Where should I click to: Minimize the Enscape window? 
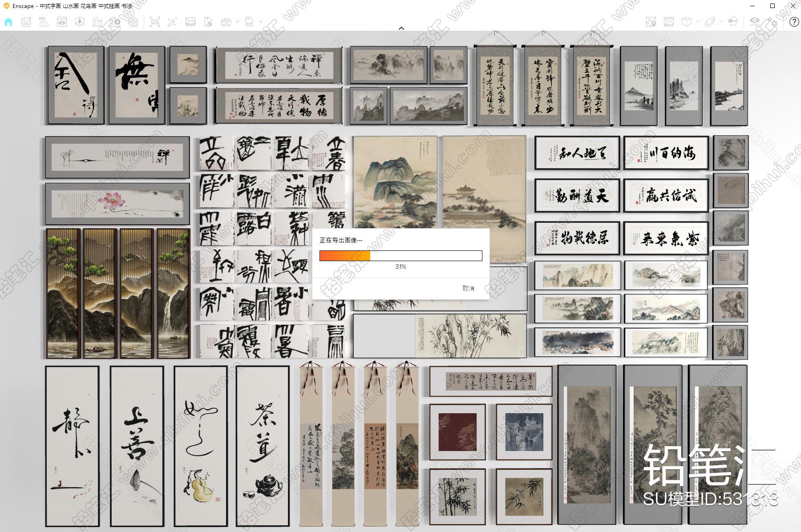(753, 6)
